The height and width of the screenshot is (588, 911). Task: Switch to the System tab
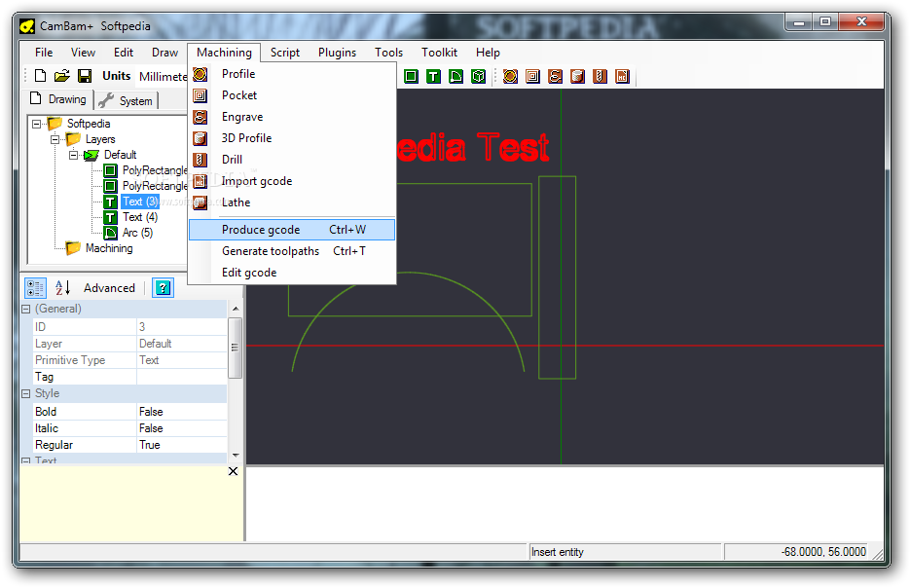tap(126, 100)
